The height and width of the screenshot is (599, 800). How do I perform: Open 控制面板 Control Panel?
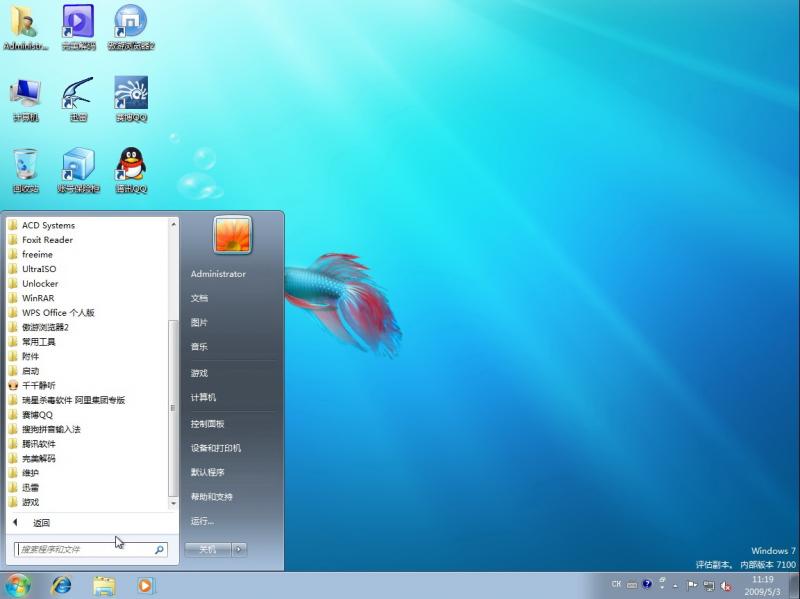coord(207,424)
